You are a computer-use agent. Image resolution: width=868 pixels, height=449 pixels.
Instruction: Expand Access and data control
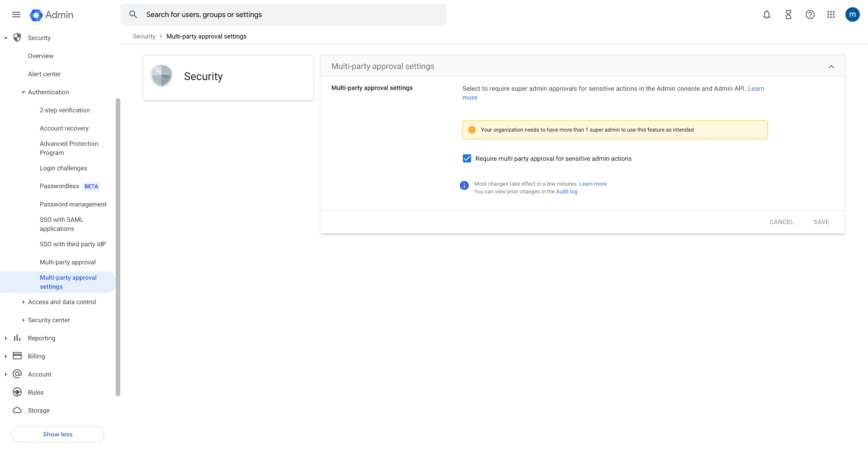click(24, 302)
